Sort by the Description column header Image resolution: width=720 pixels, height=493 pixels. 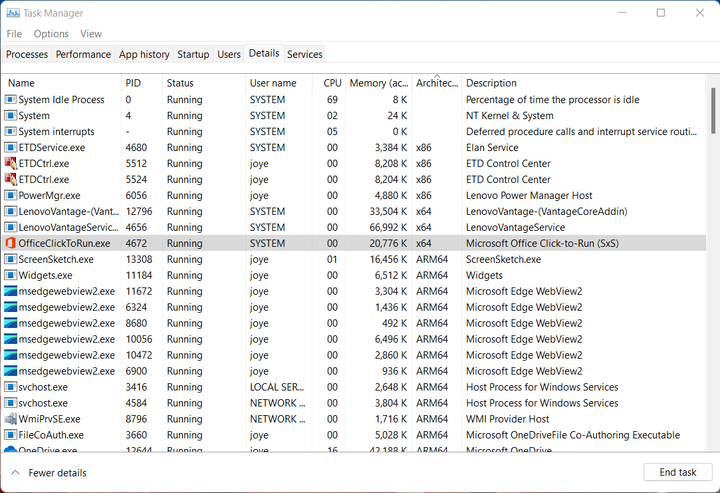pyautogui.click(x=583, y=83)
